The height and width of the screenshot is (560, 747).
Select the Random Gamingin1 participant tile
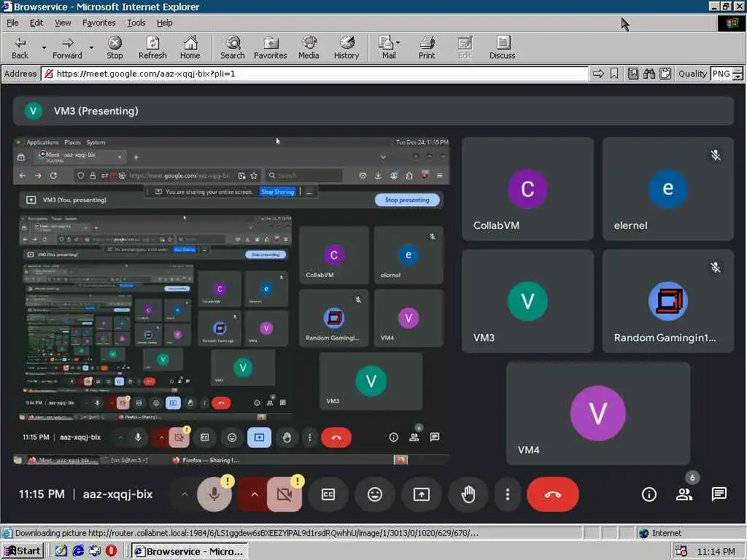[x=668, y=301]
